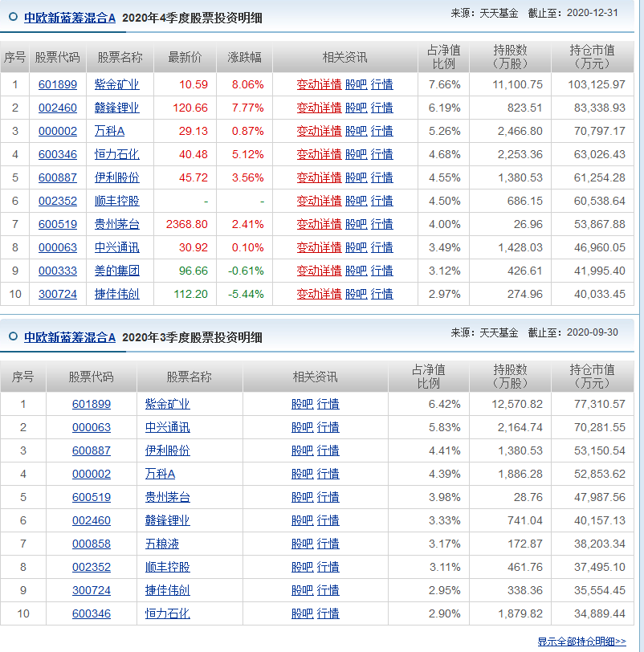Viewport: 644px width, 652px height.
Task: View 变动详情 for 中兴通讯
Action: coord(319,248)
